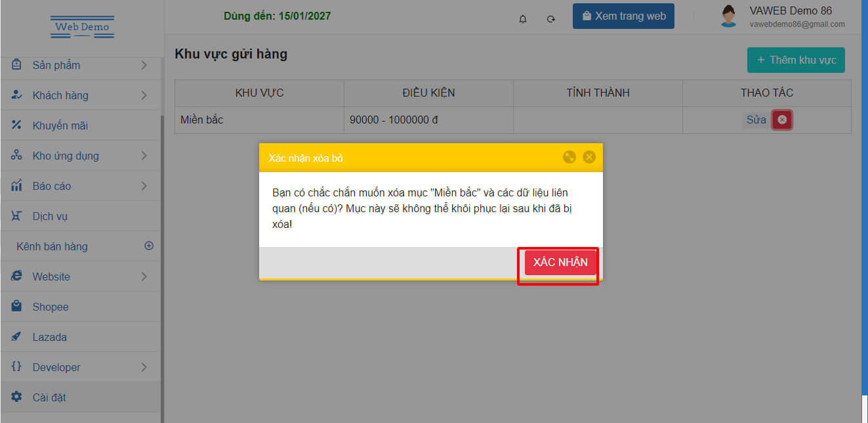Click the plus icon beside Kênh bán hàng

coord(149,246)
